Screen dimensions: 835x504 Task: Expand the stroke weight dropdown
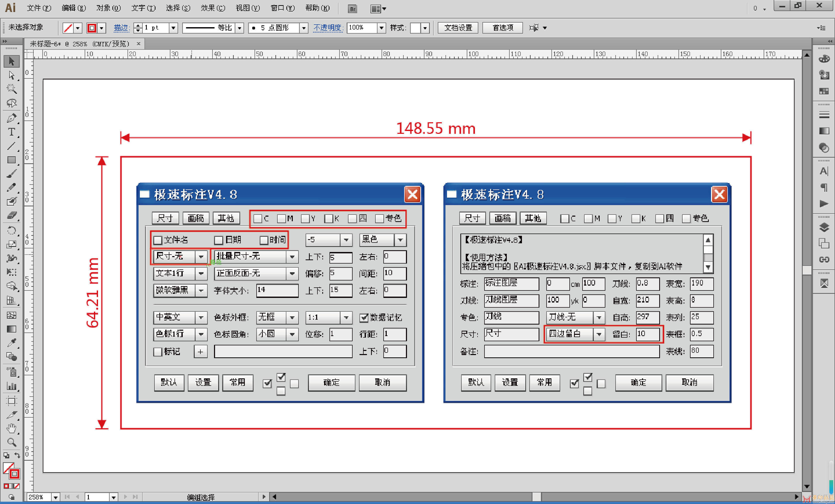(x=173, y=28)
